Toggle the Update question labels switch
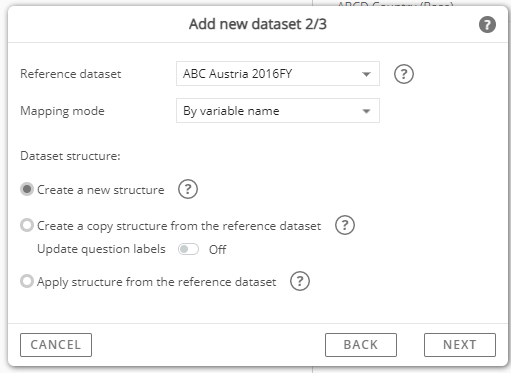Viewport: 511px width, 373px height. (x=188, y=249)
